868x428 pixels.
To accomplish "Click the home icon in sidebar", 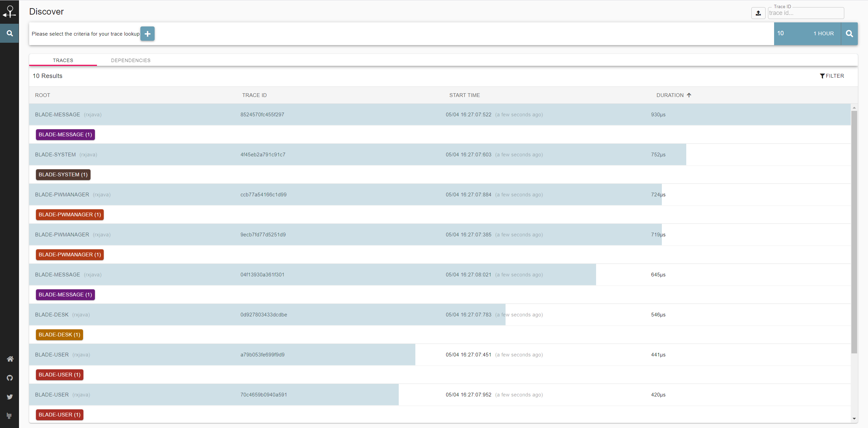I will coord(10,359).
